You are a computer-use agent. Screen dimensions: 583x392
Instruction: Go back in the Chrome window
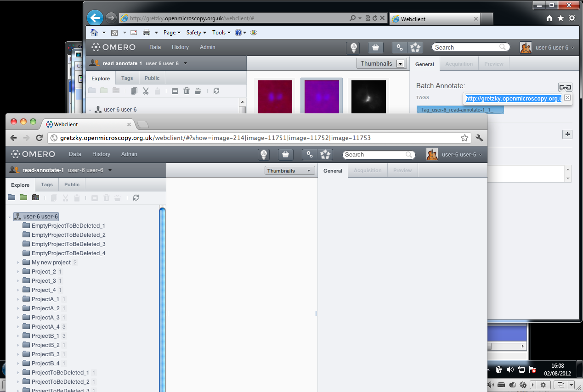[14, 138]
